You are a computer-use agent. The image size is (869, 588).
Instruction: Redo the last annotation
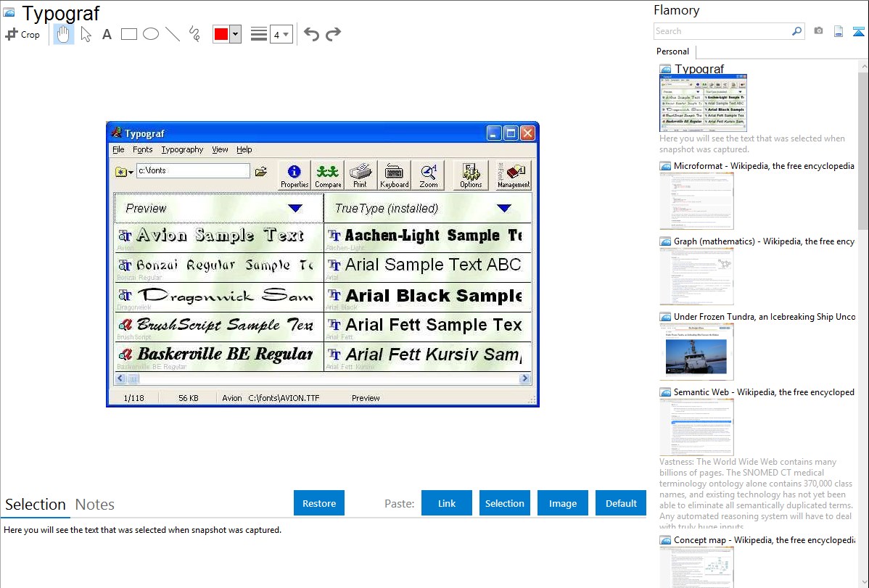click(x=333, y=34)
